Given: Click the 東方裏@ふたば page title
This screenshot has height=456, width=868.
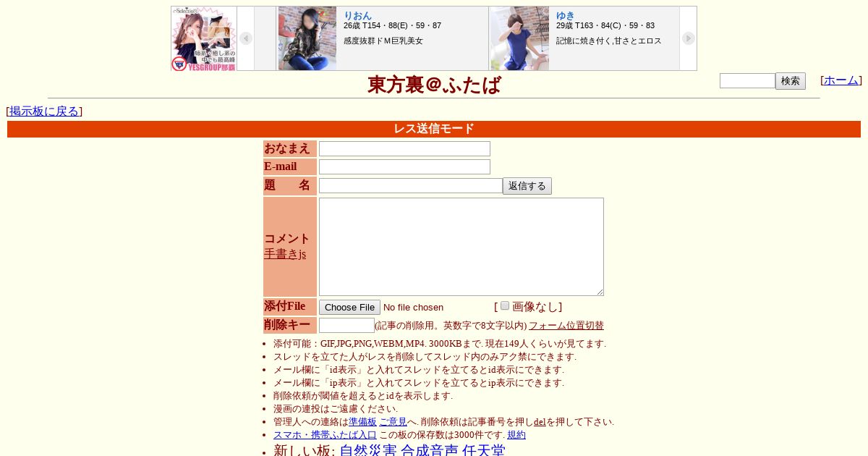Looking at the screenshot, I should pos(434,85).
